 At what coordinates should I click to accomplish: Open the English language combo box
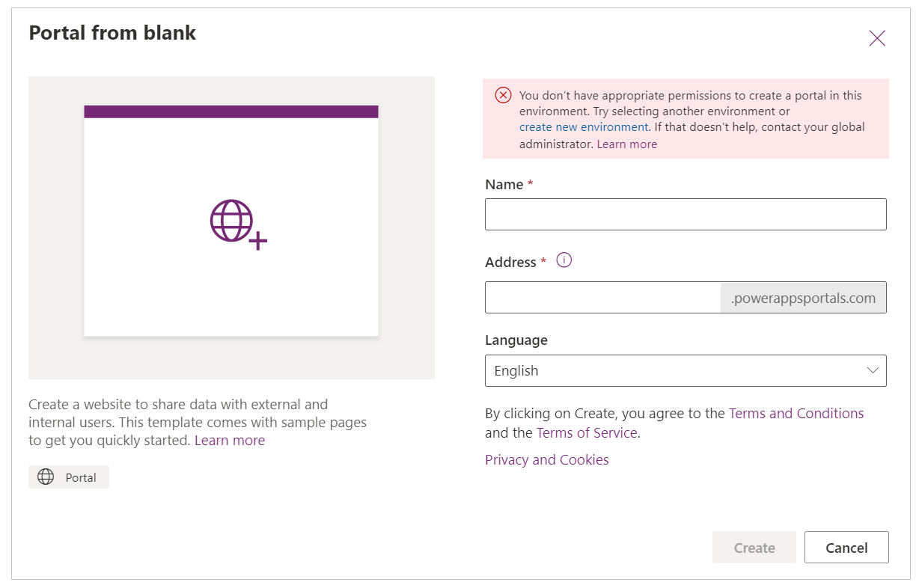(x=686, y=370)
